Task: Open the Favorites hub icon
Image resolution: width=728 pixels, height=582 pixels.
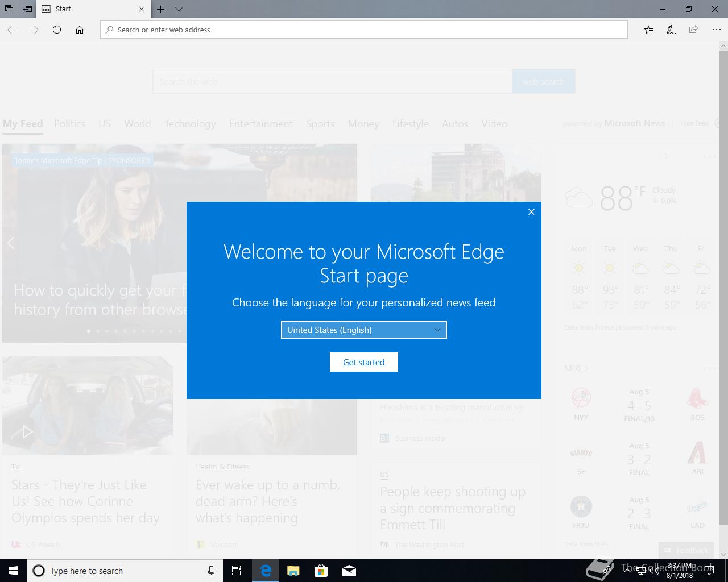Action: click(x=648, y=30)
